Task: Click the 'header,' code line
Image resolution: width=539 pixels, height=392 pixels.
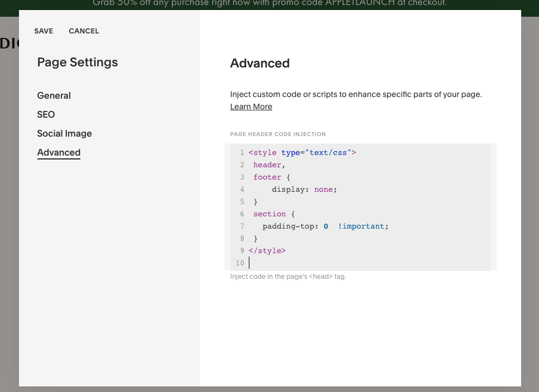Action: point(269,165)
